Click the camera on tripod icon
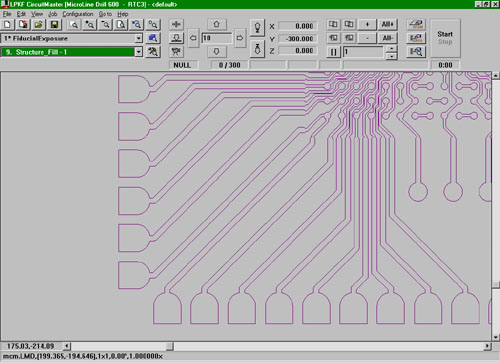 pyautogui.click(x=176, y=52)
